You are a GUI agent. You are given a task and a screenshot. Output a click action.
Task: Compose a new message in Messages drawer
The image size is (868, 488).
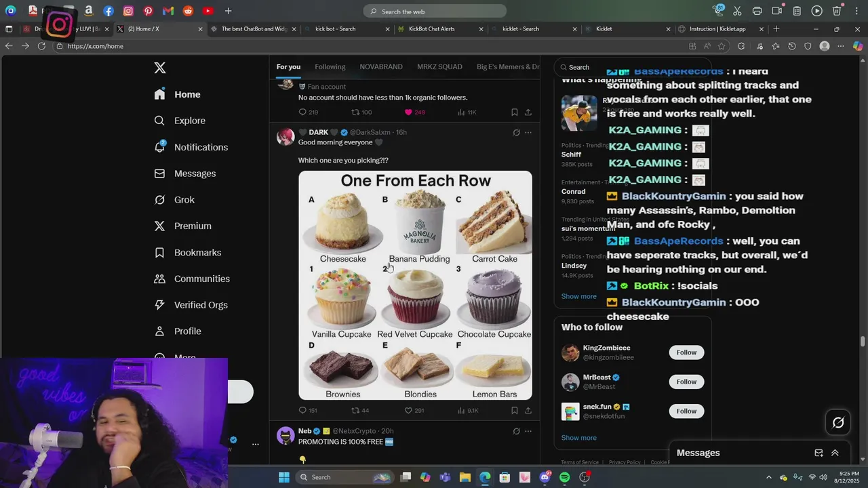click(x=818, y=453)
